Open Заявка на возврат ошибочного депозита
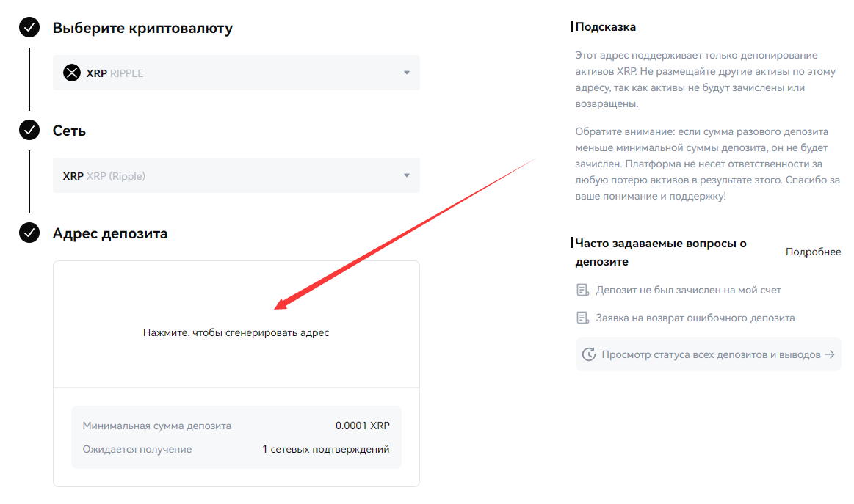The height and width of the screenshot is (504, 854). (x=695, y=318)
